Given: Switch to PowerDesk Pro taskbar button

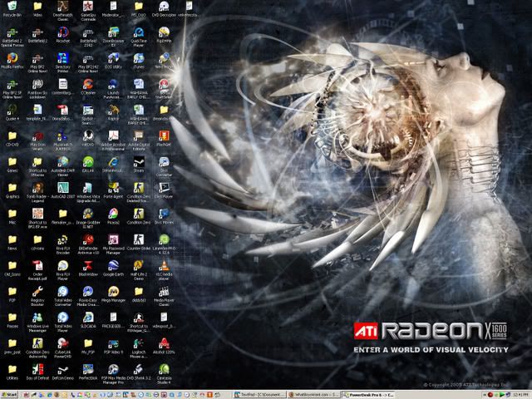Looking at the screenshot, I should (364, 393).
